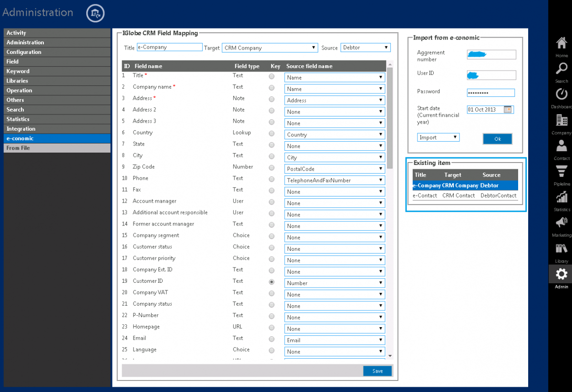Select the Key radio for Country row
Image resolution: width=572 pixels, height=392 pixels.
click(272, 134)
